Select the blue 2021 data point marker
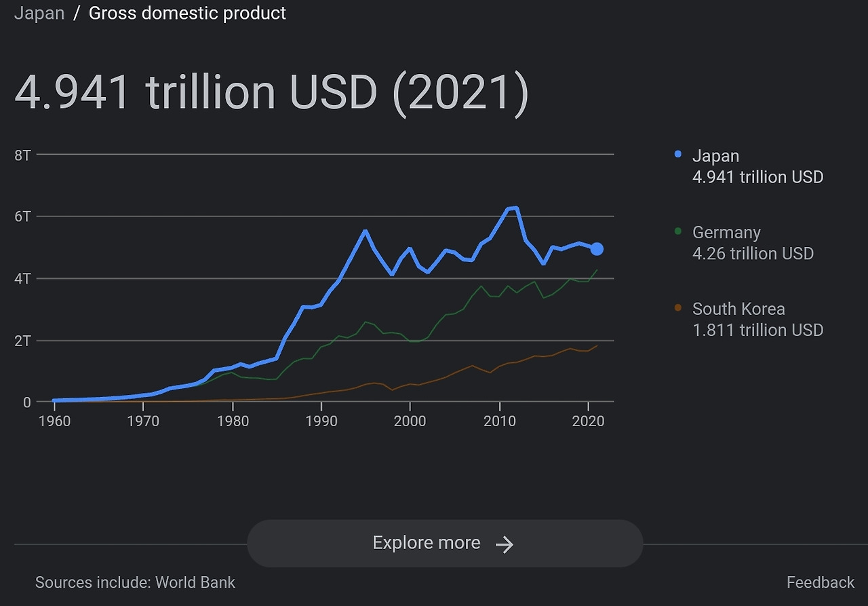 pyautogui.click(x=597, y=249)
